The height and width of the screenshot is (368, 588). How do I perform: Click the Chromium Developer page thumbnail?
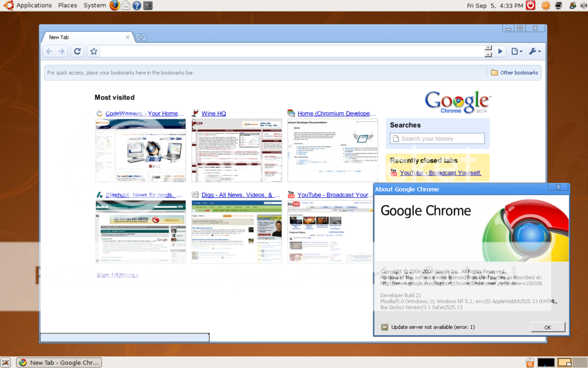pyautogui.click(x=332, y=151)
